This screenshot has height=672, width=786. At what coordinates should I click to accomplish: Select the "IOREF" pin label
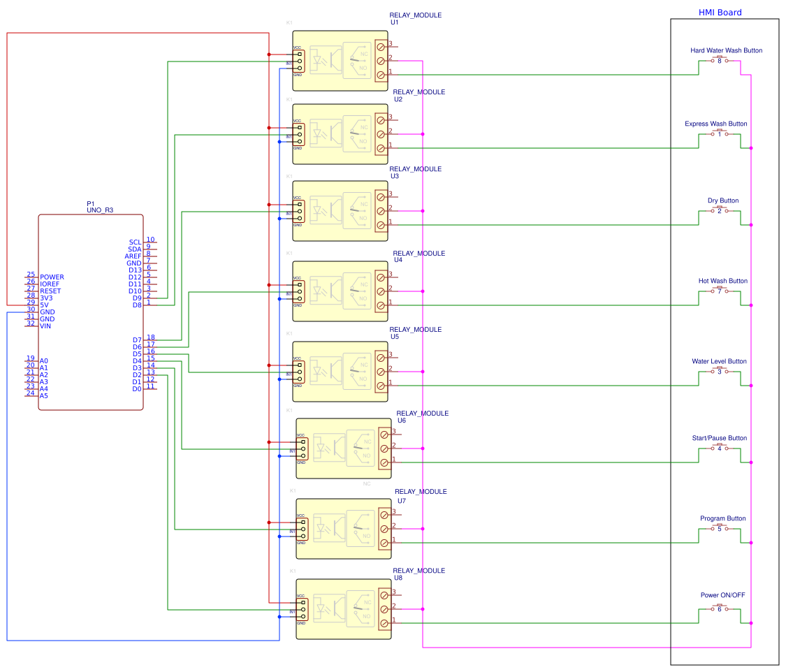(50, 284)
